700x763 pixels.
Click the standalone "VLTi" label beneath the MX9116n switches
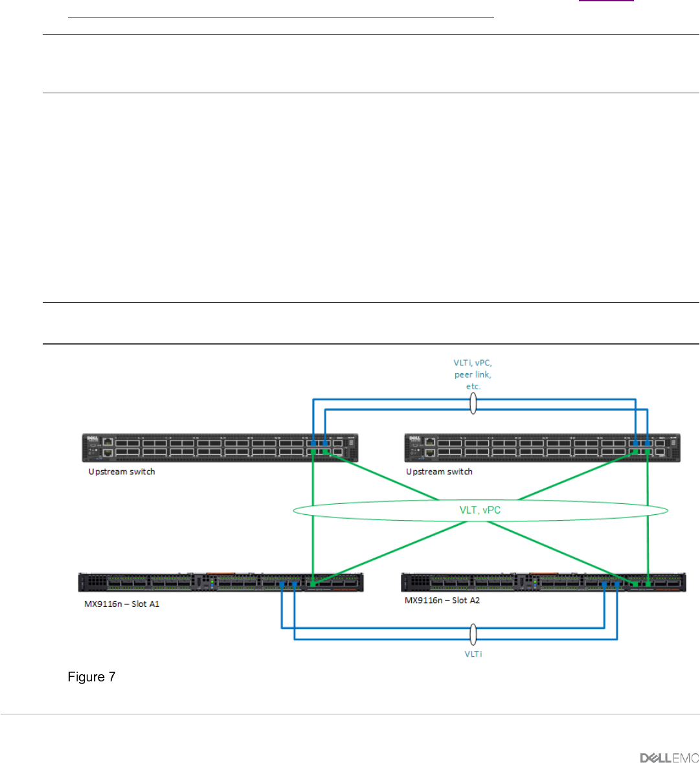pos(473,654)
